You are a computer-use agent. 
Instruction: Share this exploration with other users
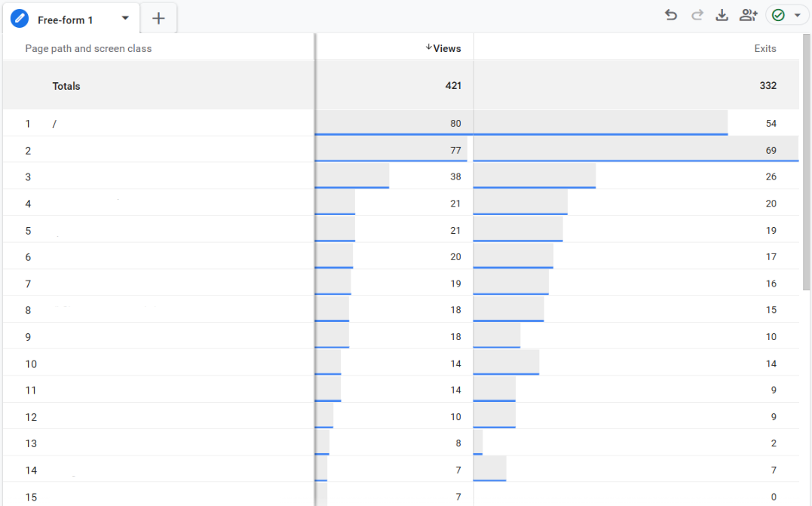748,14
